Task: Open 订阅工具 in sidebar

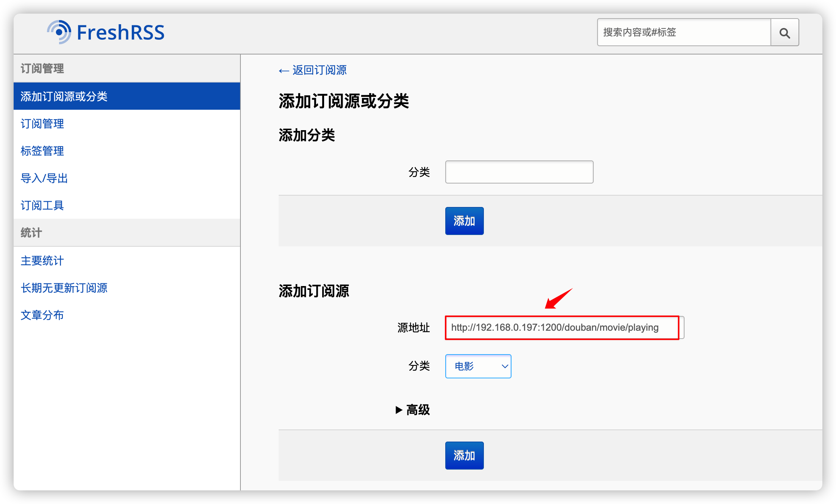Action: (42, 205)
